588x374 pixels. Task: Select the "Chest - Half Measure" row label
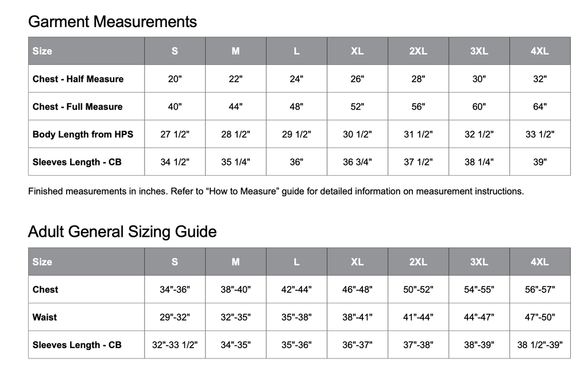pos(78,79)
